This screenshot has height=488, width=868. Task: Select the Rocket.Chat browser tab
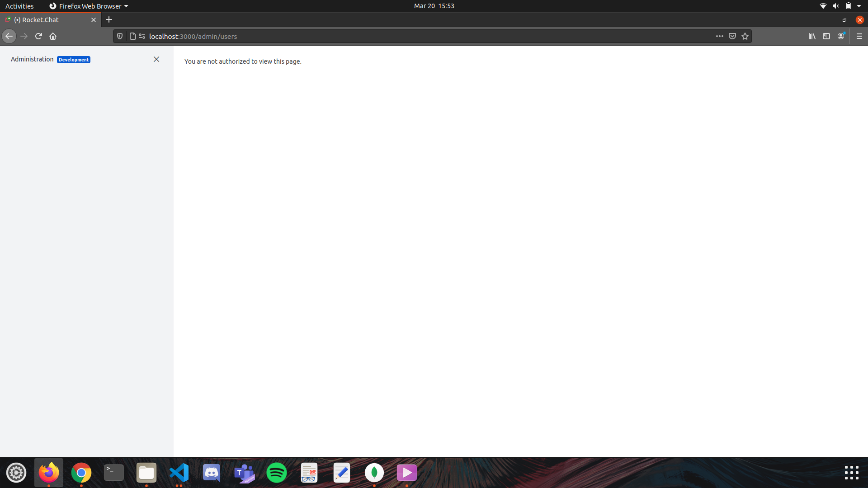point(50,20)
